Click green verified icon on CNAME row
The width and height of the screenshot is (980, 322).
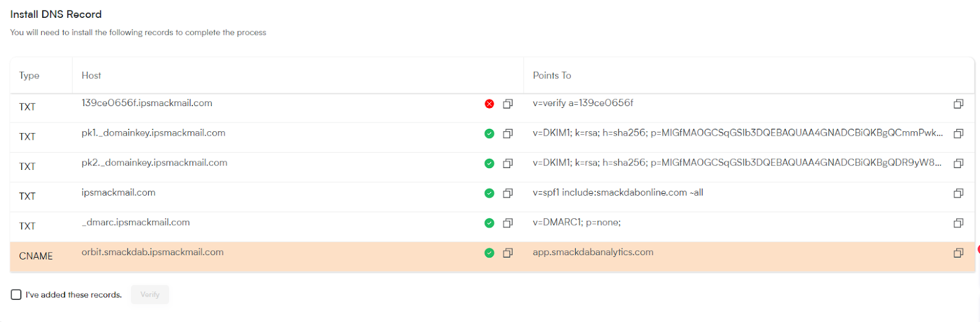coord(489,253)
